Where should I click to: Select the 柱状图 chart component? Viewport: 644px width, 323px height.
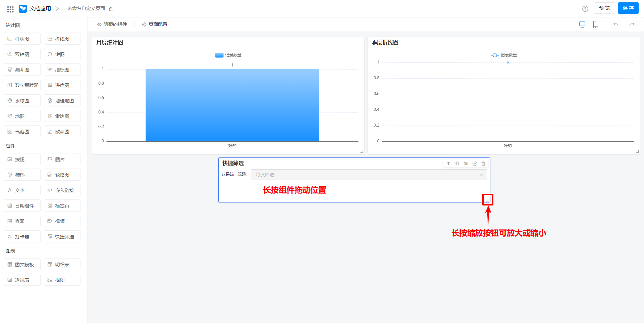22,39
